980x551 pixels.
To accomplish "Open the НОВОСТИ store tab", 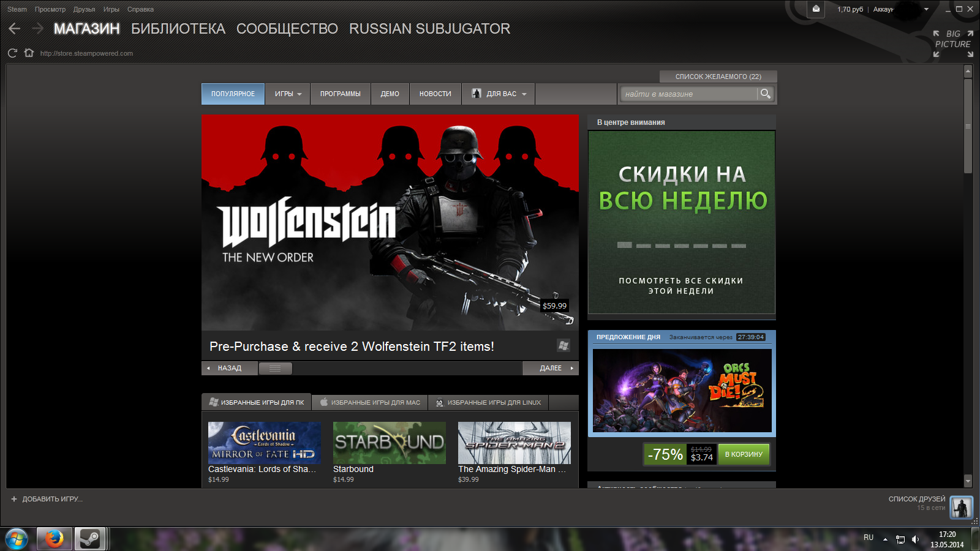I will (435, 94).
